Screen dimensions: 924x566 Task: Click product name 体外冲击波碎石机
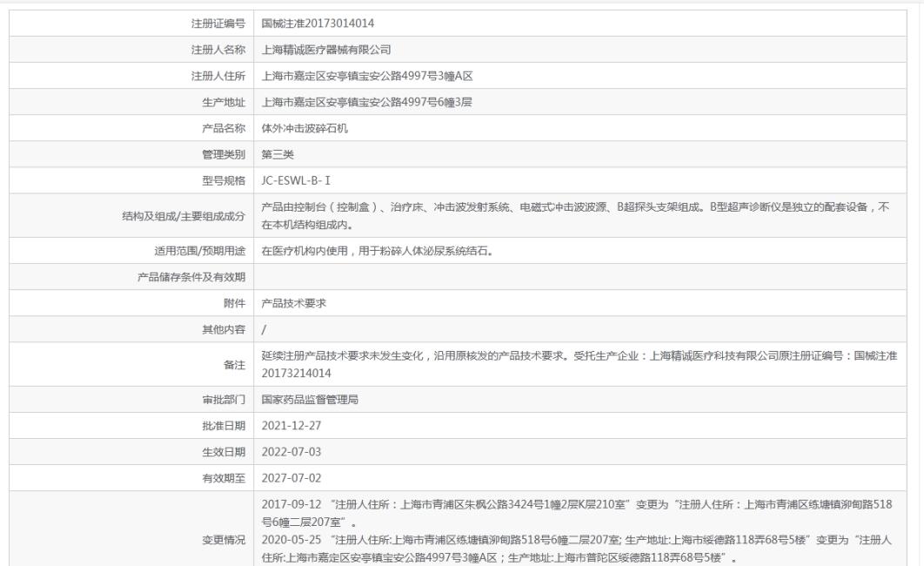click(x=305, y=129)
